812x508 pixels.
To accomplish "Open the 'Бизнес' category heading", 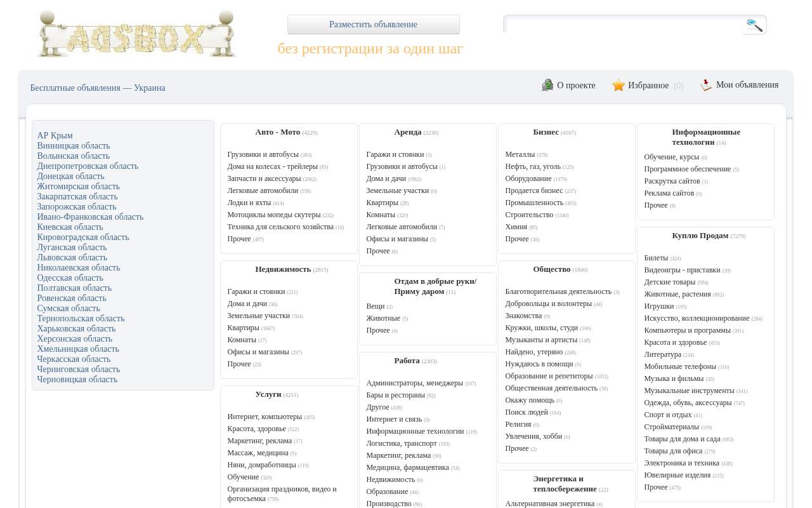I will (x=546, y=132).
